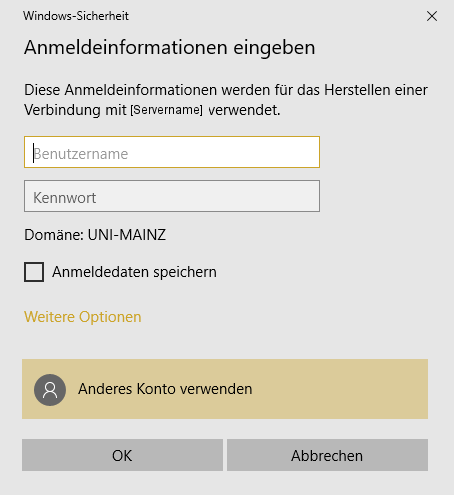Expand Weitere Optionen
The height and width of the screenshot is (495, 454).
click(83, 317)
